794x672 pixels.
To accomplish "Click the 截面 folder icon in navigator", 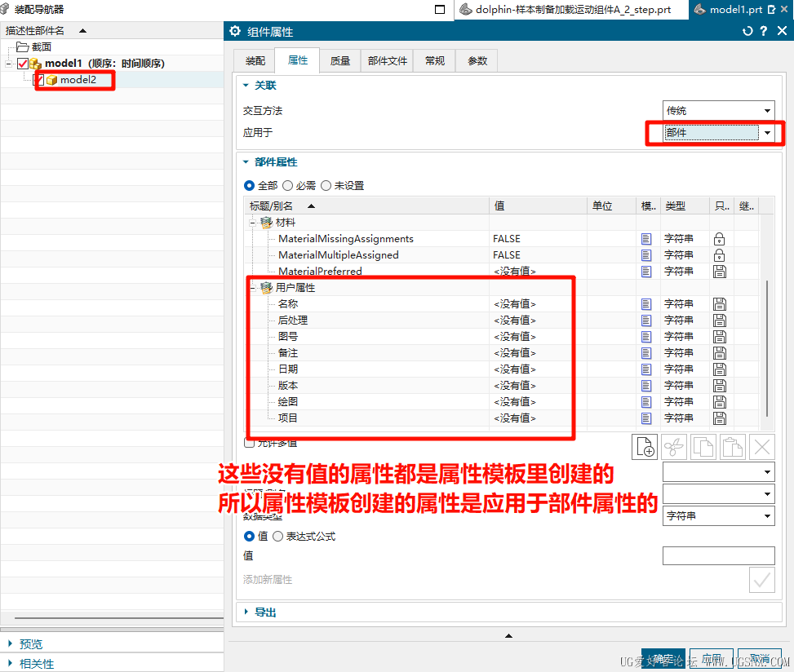I will pos(22,47).
